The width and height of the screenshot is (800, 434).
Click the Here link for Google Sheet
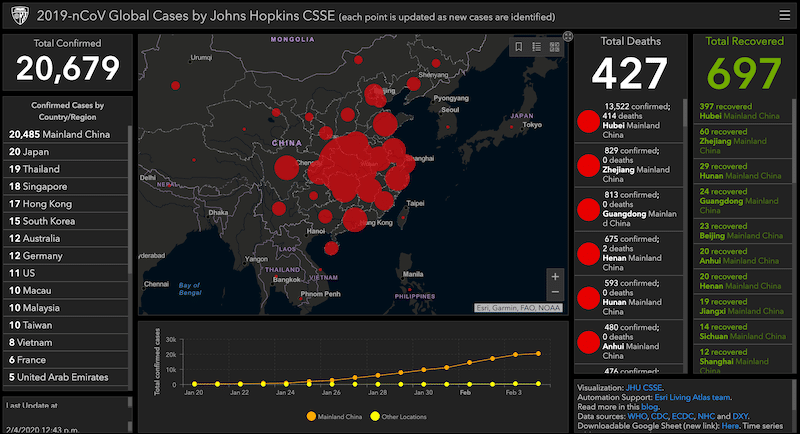[730, 426]
